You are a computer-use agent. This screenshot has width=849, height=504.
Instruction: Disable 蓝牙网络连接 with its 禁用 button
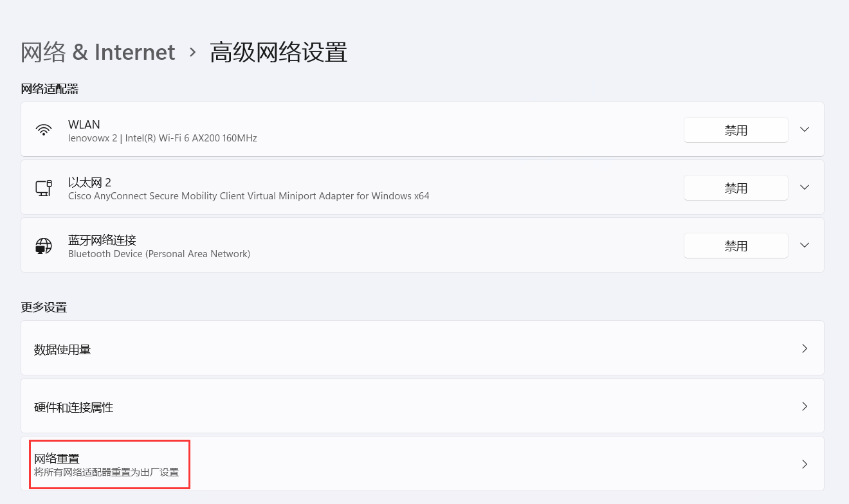(x=736, y=246)
